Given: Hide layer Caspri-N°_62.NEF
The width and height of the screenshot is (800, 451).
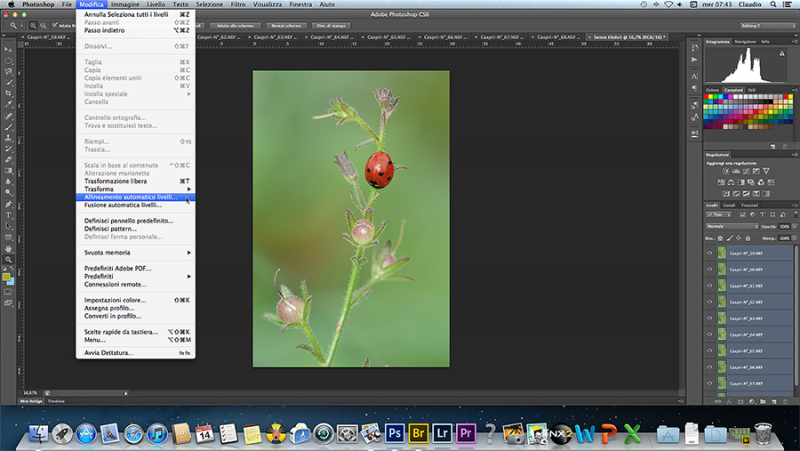Looking at the screenshot, I should point(709,302).
